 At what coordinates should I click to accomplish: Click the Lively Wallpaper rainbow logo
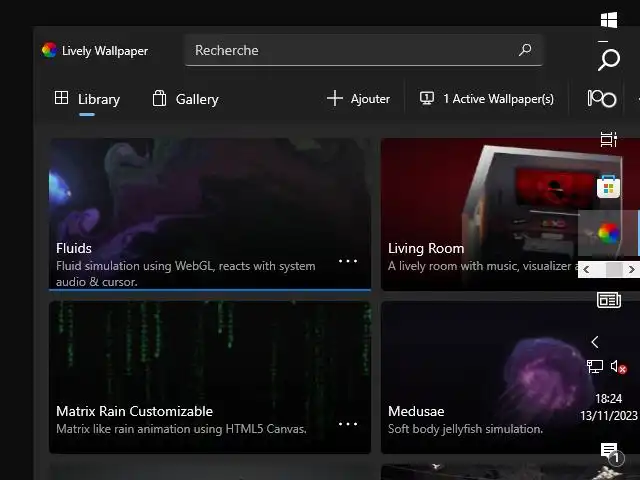(49, 50)
